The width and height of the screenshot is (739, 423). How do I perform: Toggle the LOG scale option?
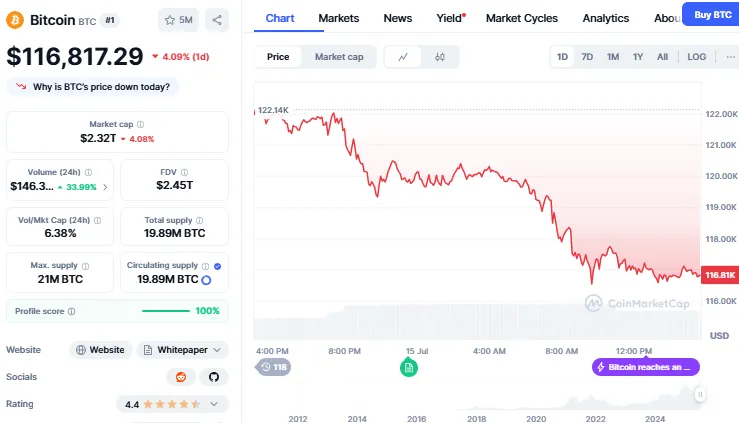(696, 57)
